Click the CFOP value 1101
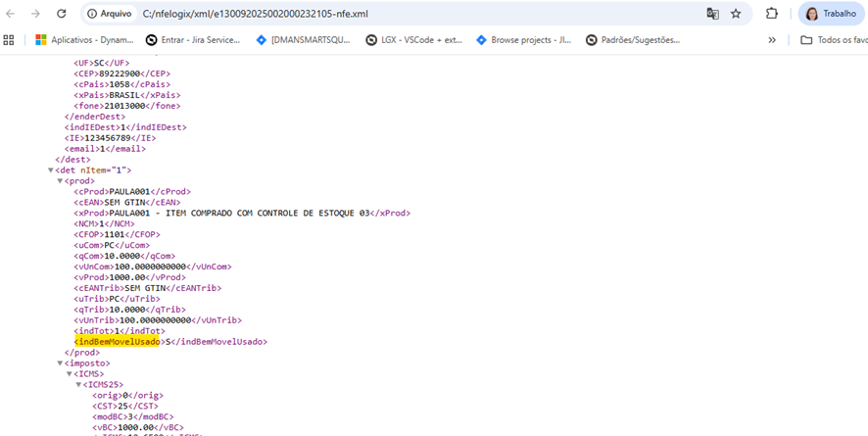 click(115, 234)
